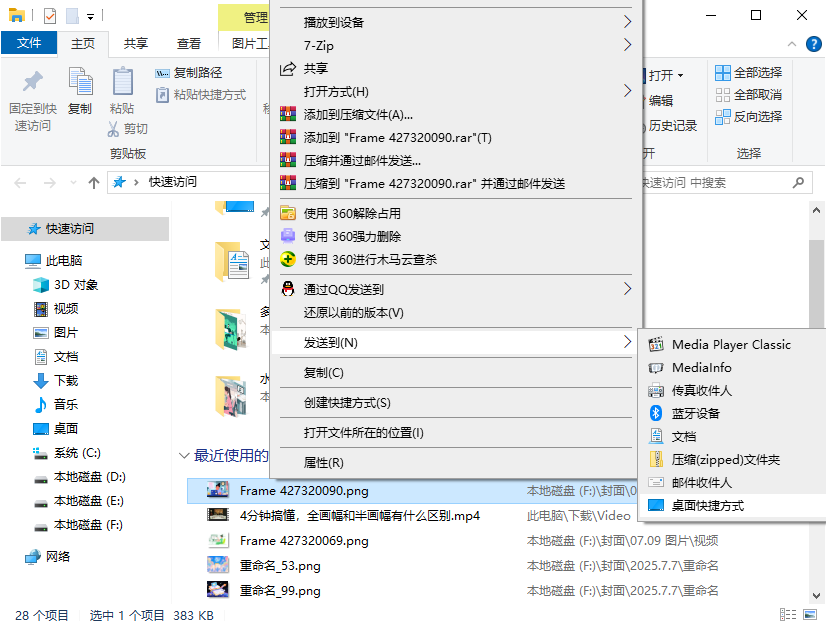Click the 文件 menu button
This screenshot has height=628, width=826.
30,44
